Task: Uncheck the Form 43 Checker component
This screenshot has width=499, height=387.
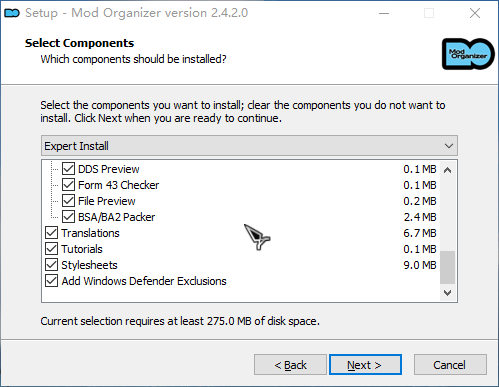Action: pyautogui.click(x=68, y=185)
